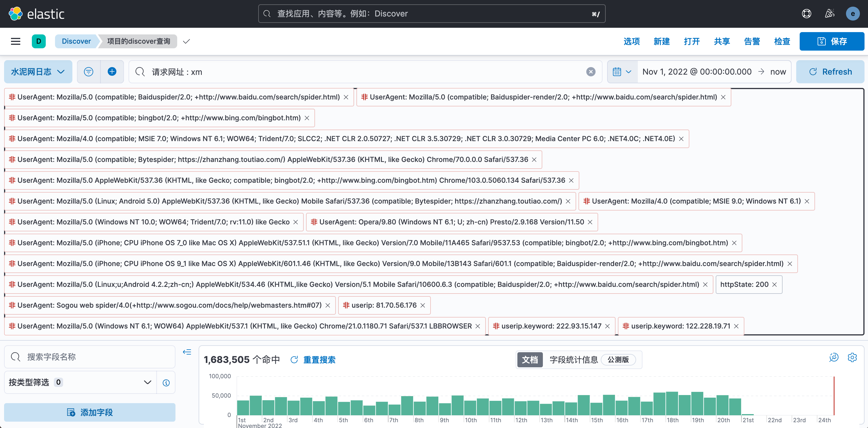Open the 告警 alerts menu

click(x=752, y=41)
